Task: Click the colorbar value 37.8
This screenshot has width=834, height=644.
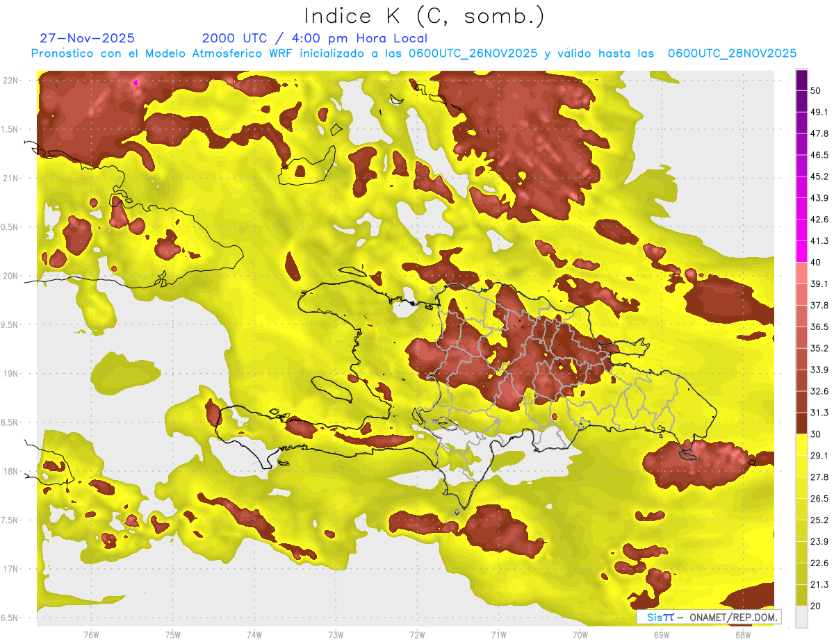Action: tap(819, 305)
